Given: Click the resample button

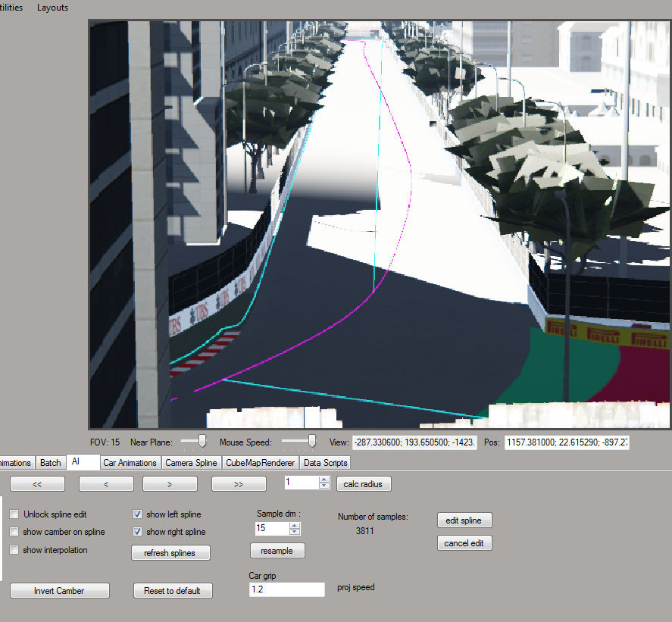Looking at the screenshot, I should 277,551.
